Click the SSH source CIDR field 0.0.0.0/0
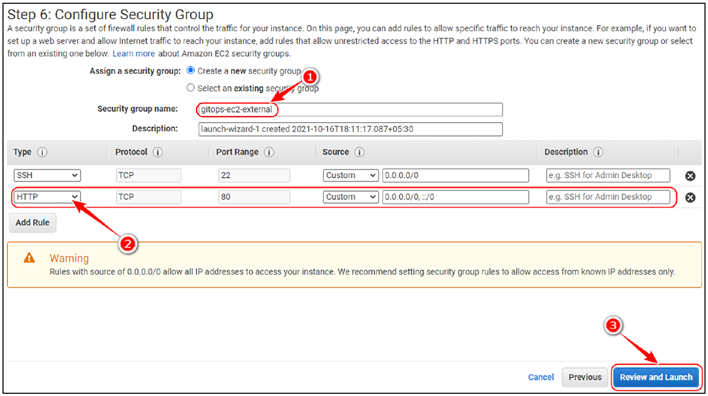The image size is (708, 396). pyautogui.click(x=455, y=175)
